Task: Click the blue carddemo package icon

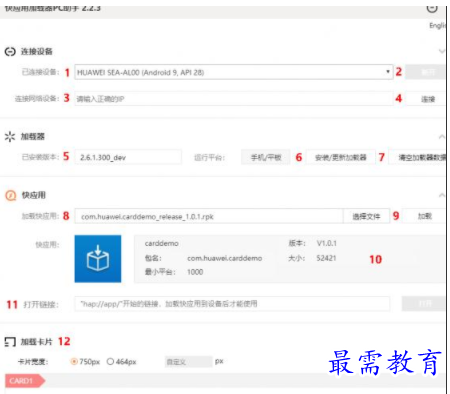Action: (98, 259)
